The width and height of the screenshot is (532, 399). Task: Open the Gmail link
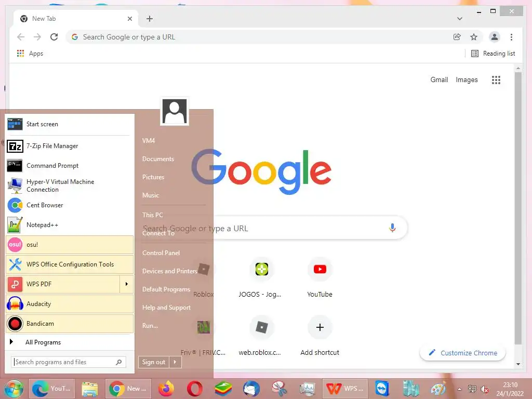click(439, 79)
